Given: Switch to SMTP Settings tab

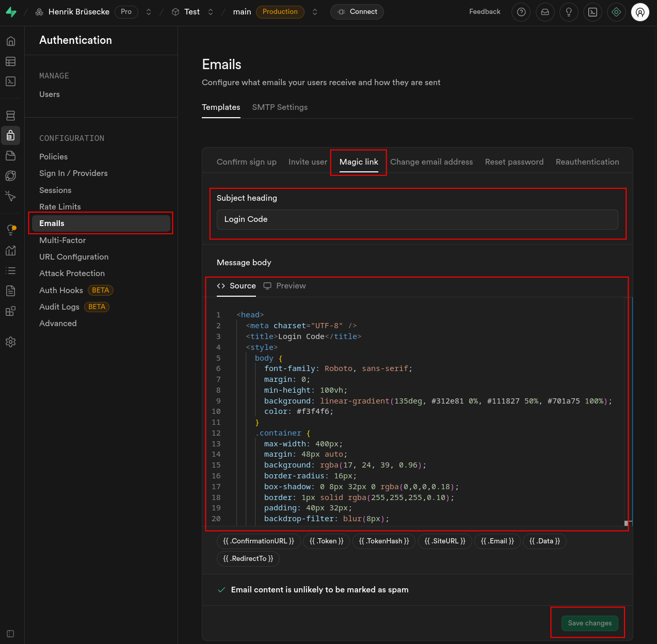Looking at the screenshot, I should coord(280,107).
